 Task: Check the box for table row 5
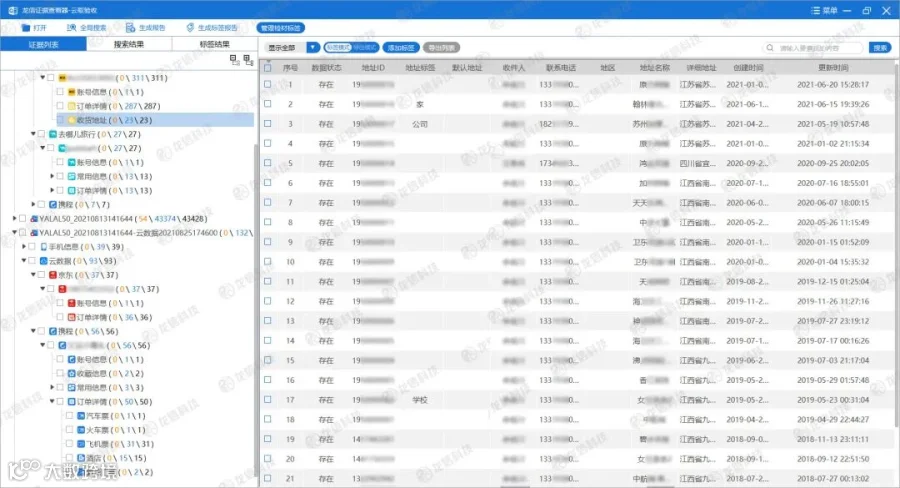[x=267, y=163]
